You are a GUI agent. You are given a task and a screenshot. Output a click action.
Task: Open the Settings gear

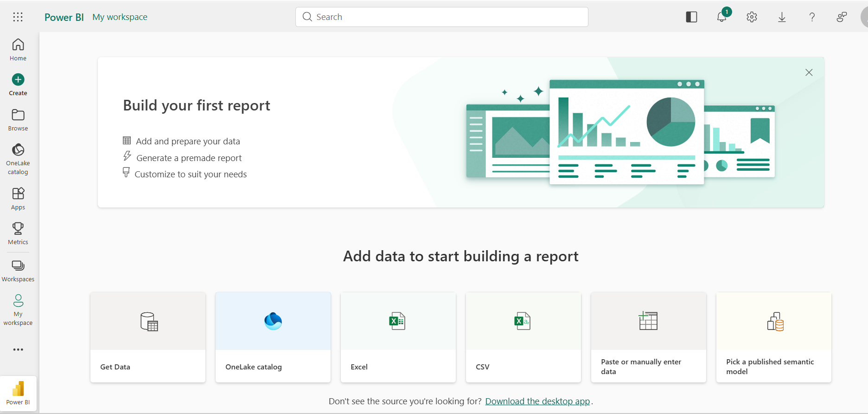752,17
